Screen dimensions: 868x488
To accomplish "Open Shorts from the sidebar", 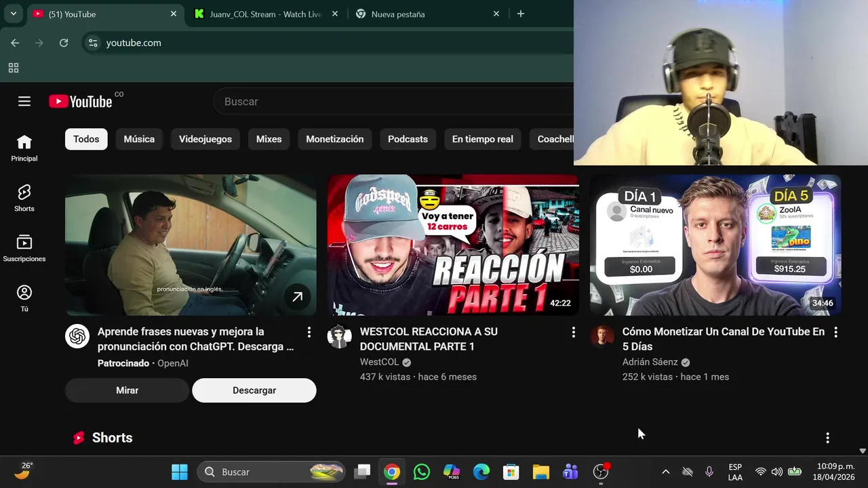I will click(24, 198).
